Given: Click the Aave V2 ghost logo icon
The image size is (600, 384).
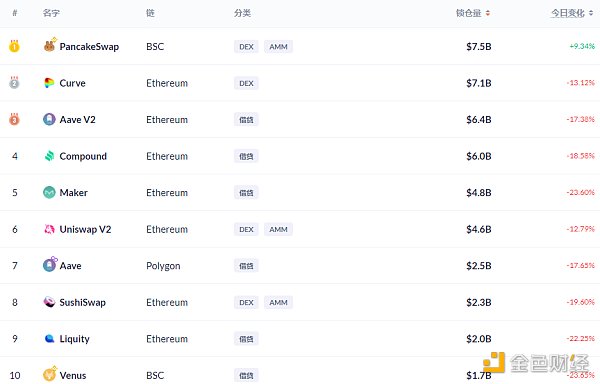Looking at the screenshot, I should click(49, 119).
